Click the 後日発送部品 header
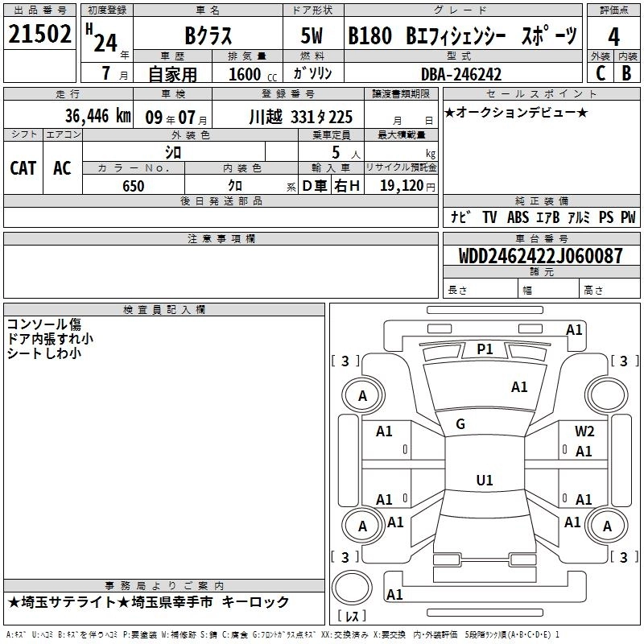Image resolution: width=644 pixels, height=644 pixels. (x=221, y=201)
